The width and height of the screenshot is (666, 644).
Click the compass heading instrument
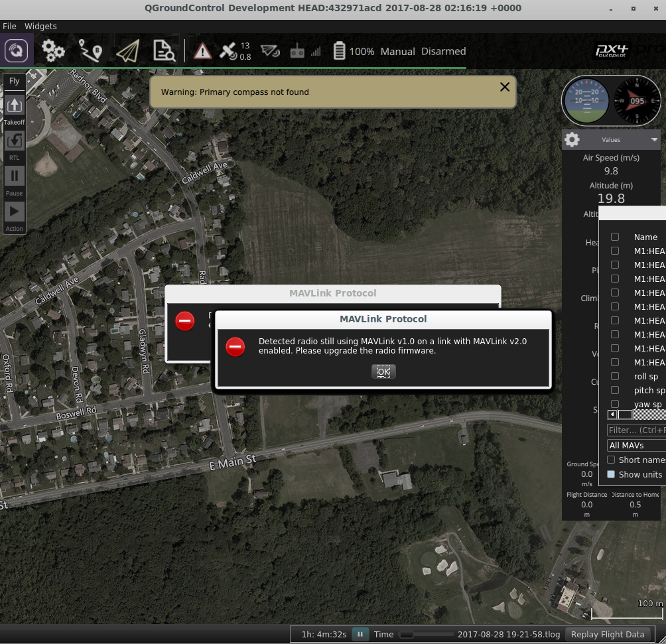637,101
